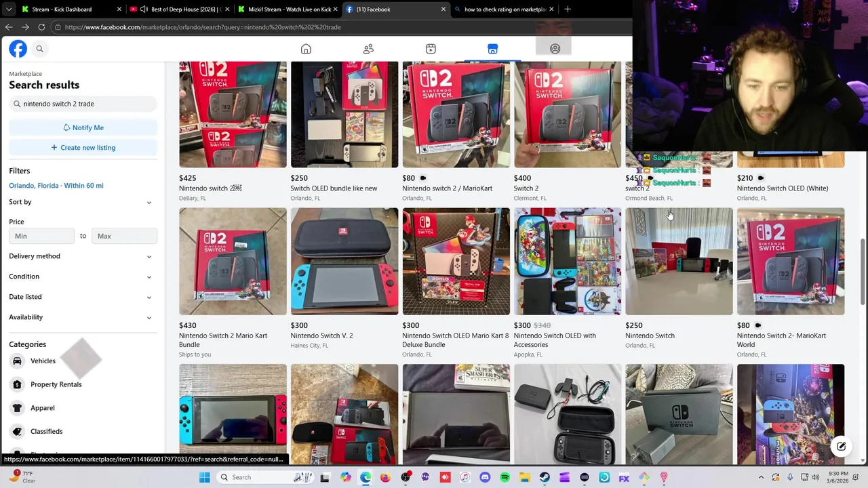Open the Windows Start button

click(204, 477)
